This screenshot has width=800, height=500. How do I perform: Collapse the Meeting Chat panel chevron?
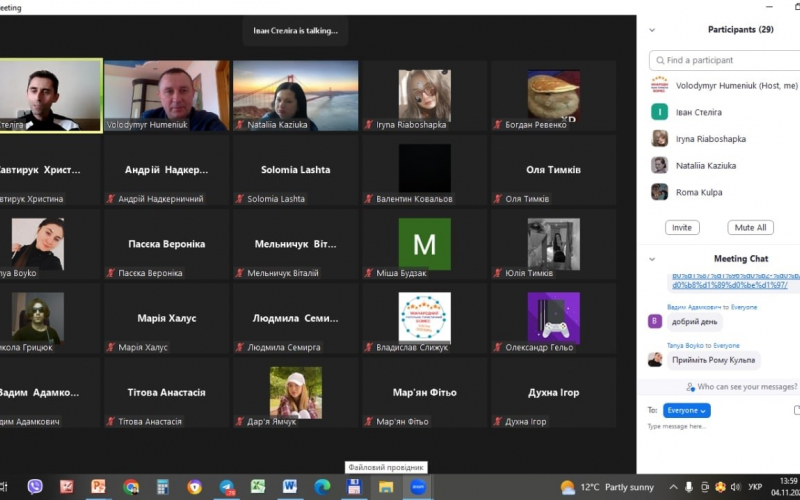652,259
